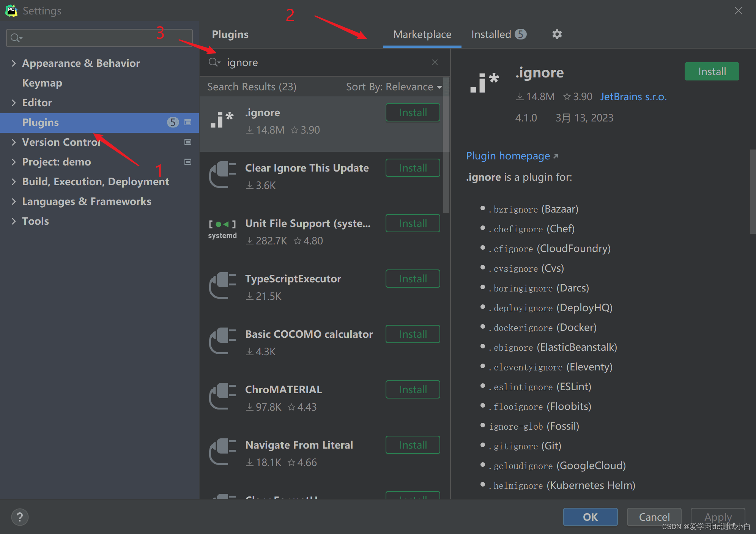The height and width of the screenshot is (534, 756).
Task: Click Navigate From Literal plugin icon
Action: (222, 452)
